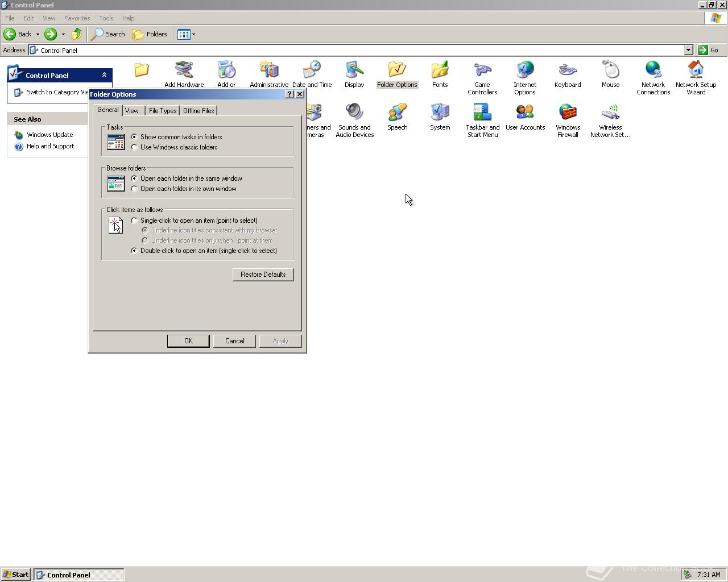Open the Views dropdown button
The height and width of the screenshot is (582, 728).
186,34
